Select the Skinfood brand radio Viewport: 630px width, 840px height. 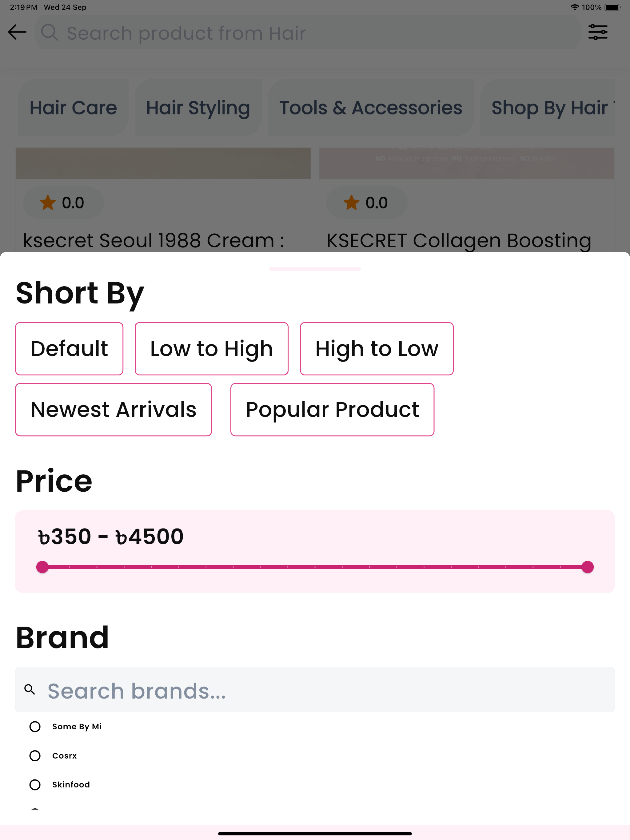pyautogui.click(x=35, y=785)
